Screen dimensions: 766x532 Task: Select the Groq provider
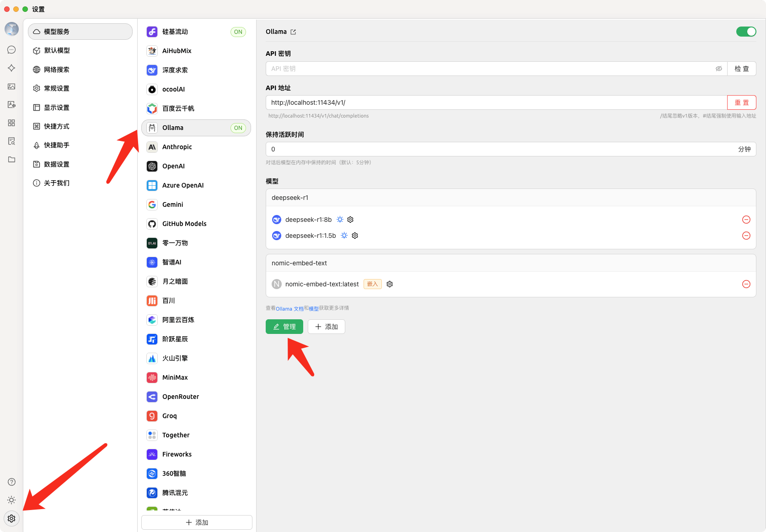[x=196, y=416]
